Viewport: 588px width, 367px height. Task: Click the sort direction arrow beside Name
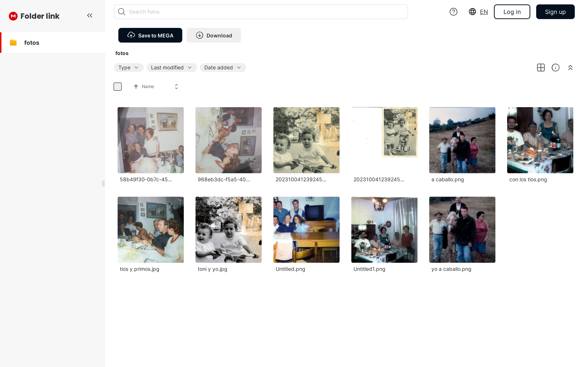[136, 87]
